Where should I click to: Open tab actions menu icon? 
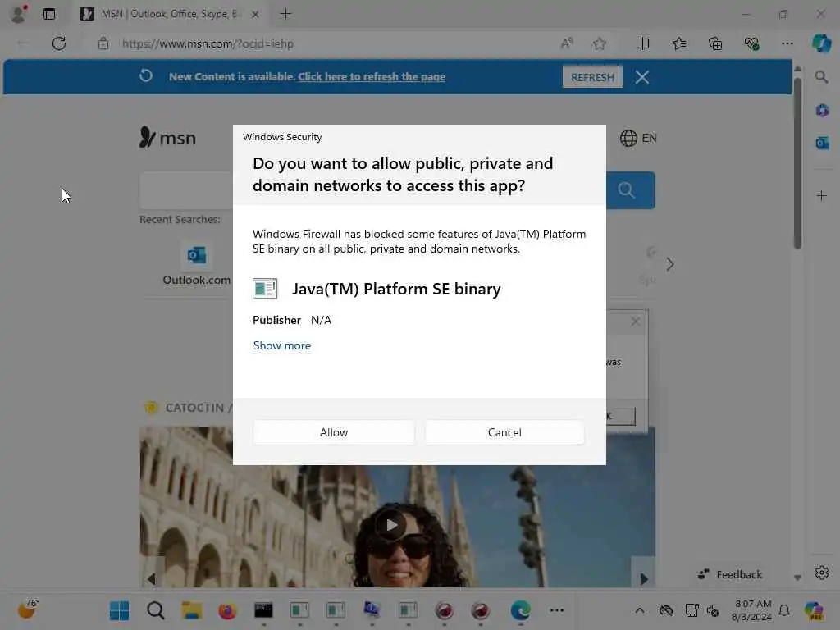tap(49, 14)
